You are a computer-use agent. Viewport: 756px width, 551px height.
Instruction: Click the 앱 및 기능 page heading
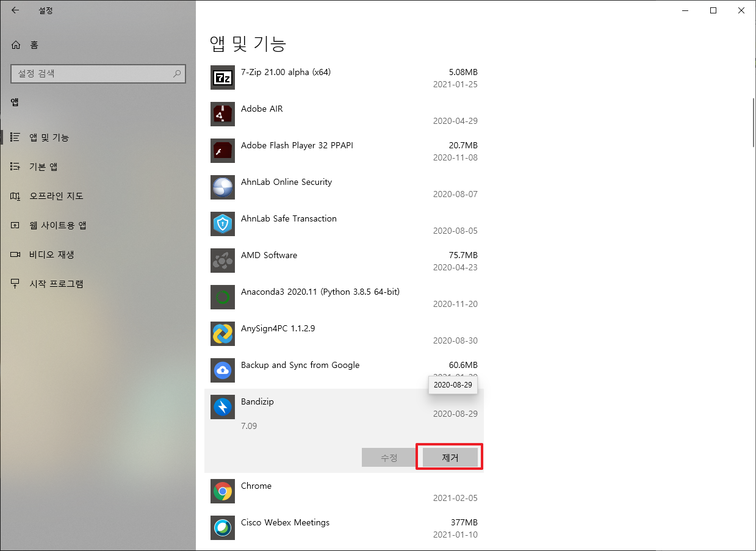click(x=248, y=43)
